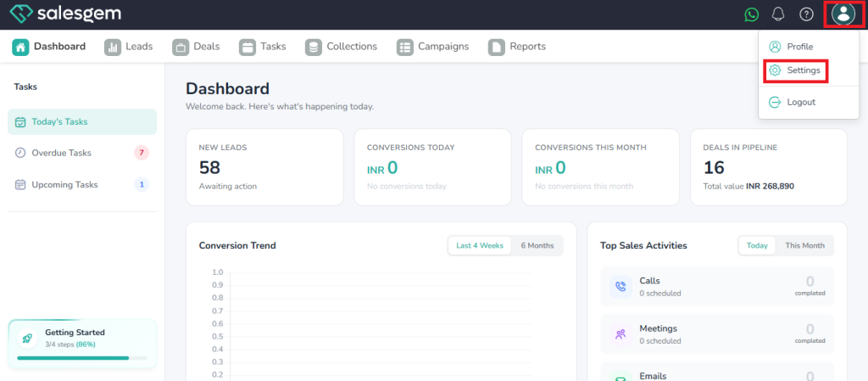This screenshot has width=868, height=381.
Task: Go to the Deals tab
Action: pyautogui.click(x=196, y=47)
